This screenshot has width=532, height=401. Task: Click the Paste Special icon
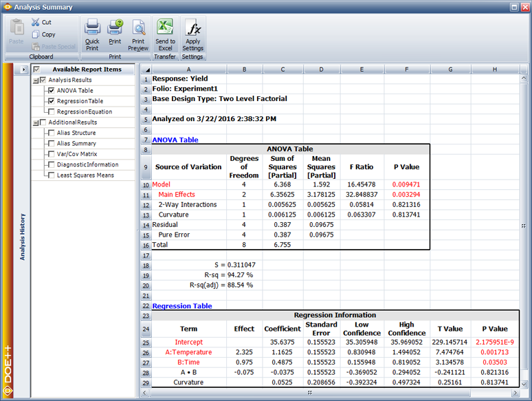36,46
